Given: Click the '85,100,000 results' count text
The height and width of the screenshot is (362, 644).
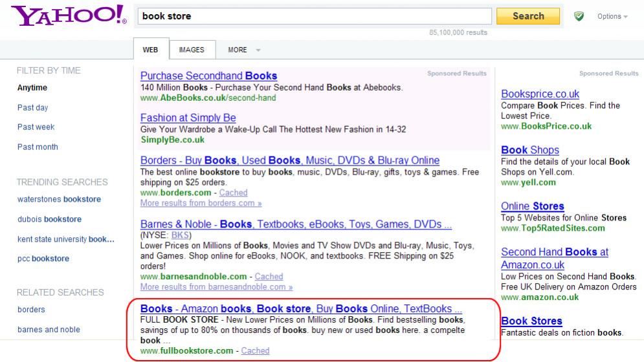Looking at the screenshot, I should coord(458,32).
